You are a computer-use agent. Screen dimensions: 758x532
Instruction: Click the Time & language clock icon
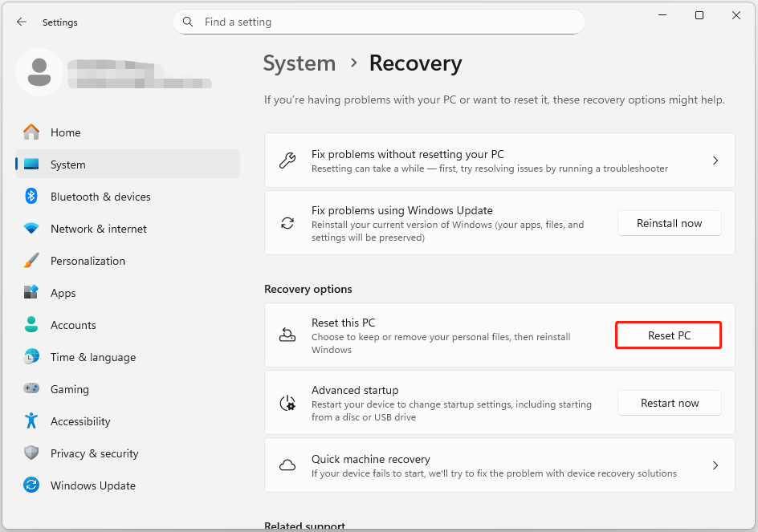[31, 357]
